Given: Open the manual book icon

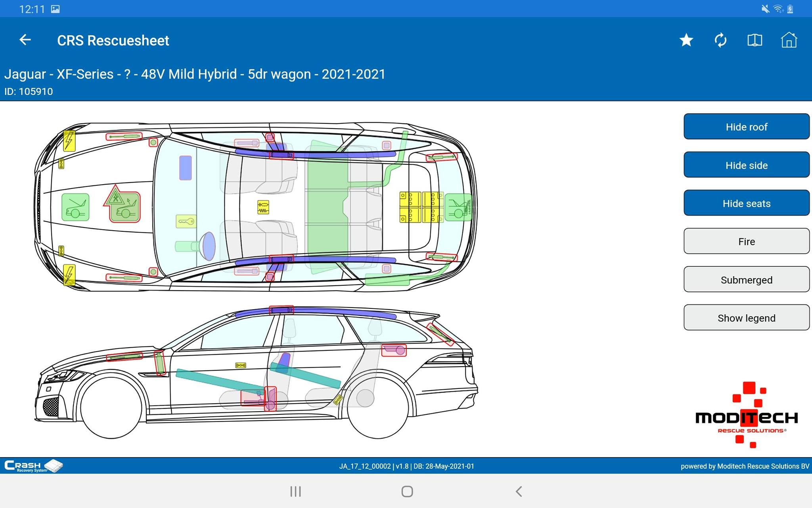Looking at the screenshot, I should [755, 40].
